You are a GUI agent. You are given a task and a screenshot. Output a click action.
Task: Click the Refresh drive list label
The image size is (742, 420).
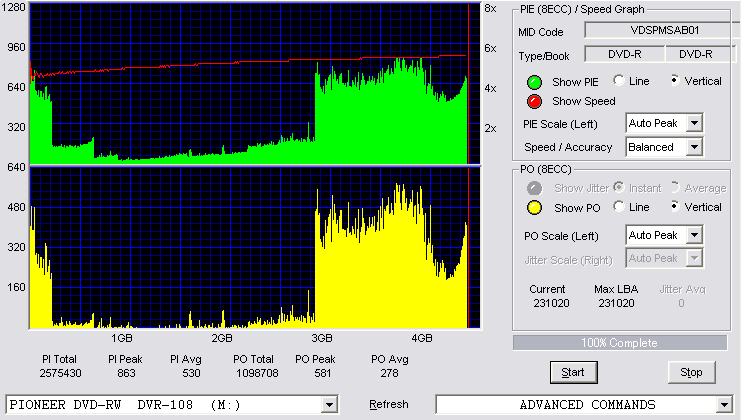[x=389, y=404]
